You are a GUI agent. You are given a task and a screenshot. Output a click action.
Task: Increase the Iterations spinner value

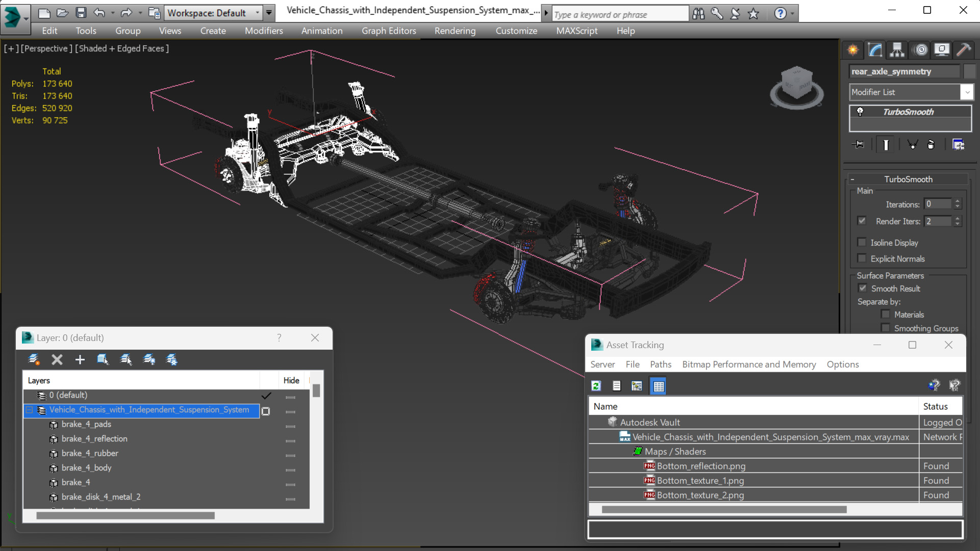pyautogui.click(x=958, y=201)
